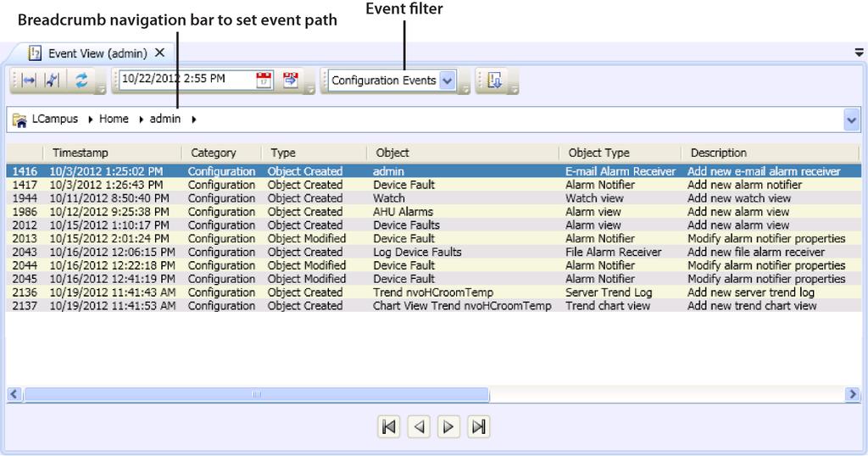Select the Device Faults object cell

(406, 225)
